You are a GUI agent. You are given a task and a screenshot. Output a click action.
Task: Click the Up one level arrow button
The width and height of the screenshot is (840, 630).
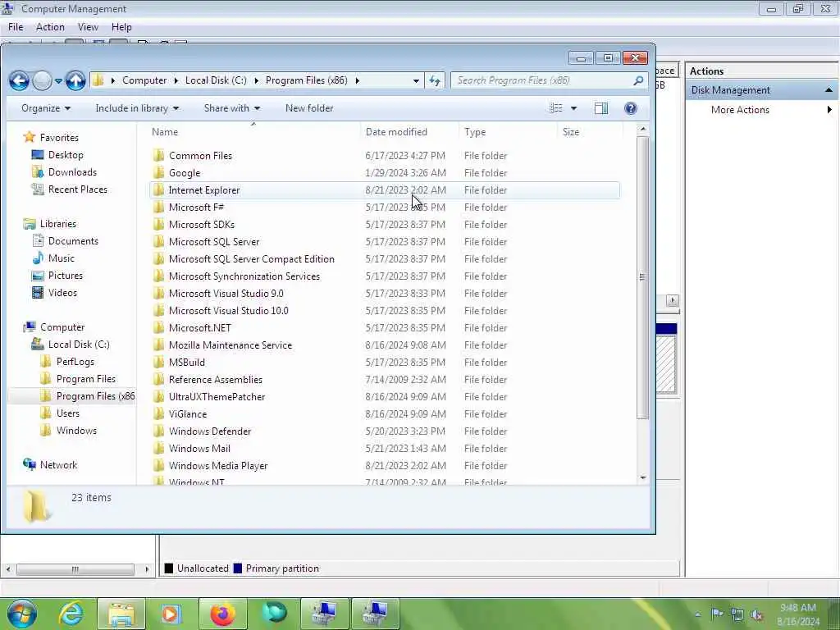75,81
